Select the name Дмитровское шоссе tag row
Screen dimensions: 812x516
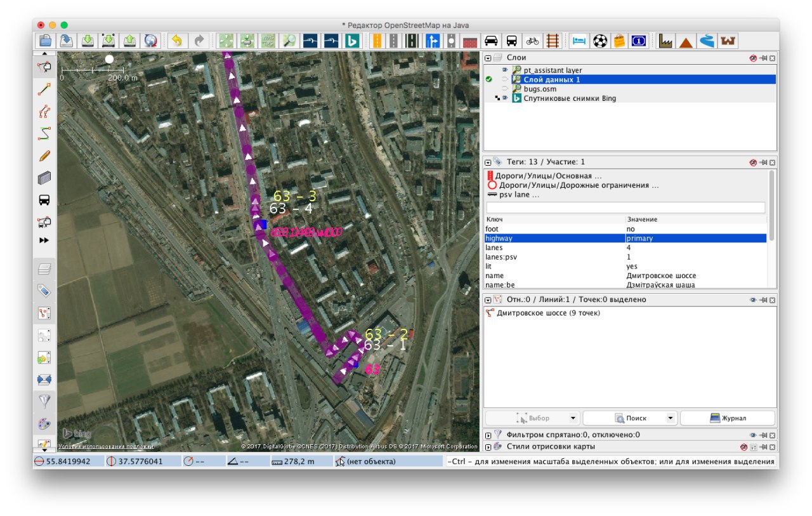(x=626, y=275)
